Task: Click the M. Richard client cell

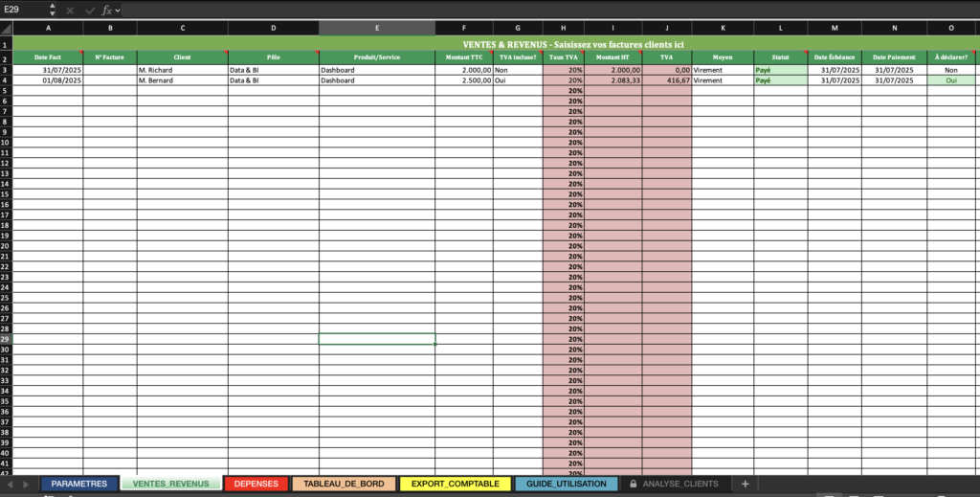Action: (182, 70)
